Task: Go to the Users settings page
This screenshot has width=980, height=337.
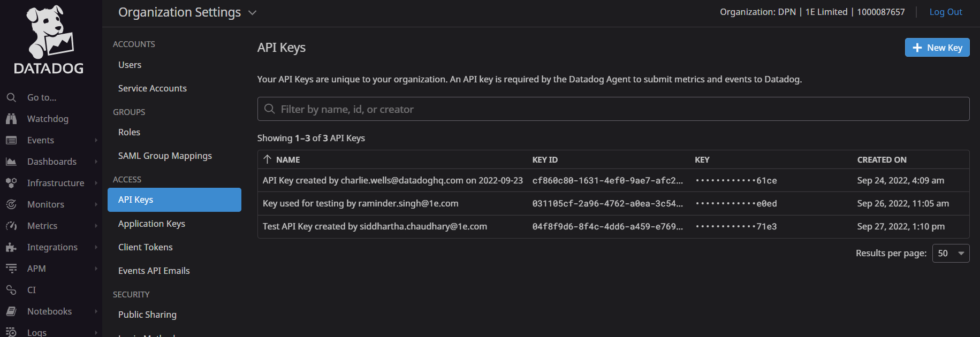Action: pos(130,65)
